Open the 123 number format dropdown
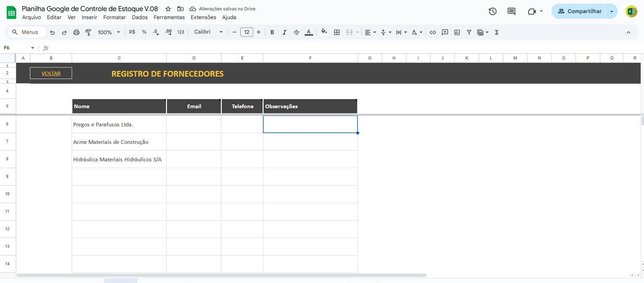The width and height of the screenshot is (644, 283). tap(181, 32)
